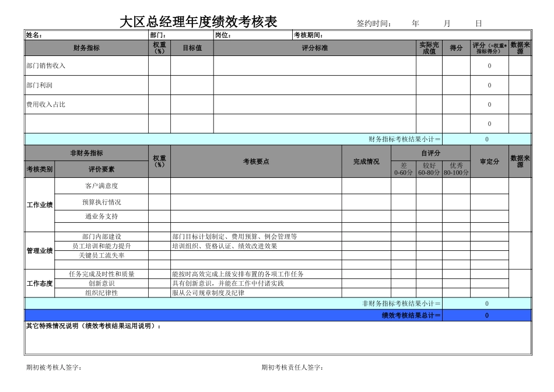Click the 完成情况 column header
This screenshot has width=554, height=392.
[366, 162]
